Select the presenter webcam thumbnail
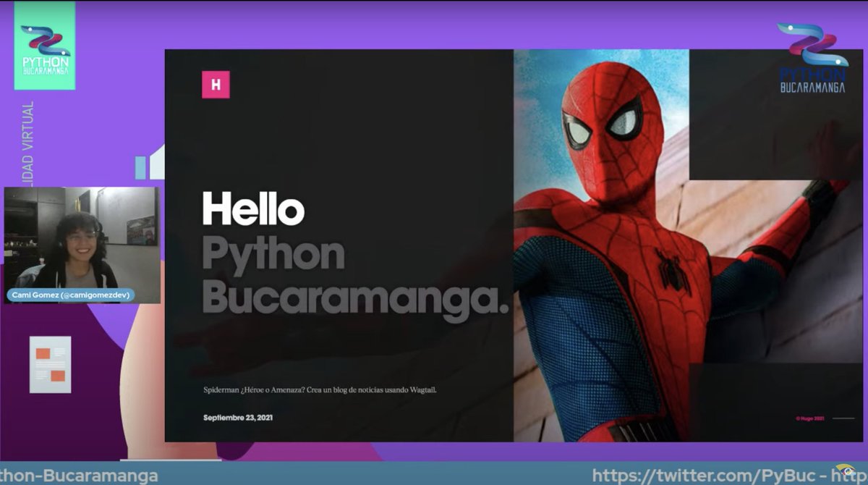The image size is (868, 485). coord(82,245)
